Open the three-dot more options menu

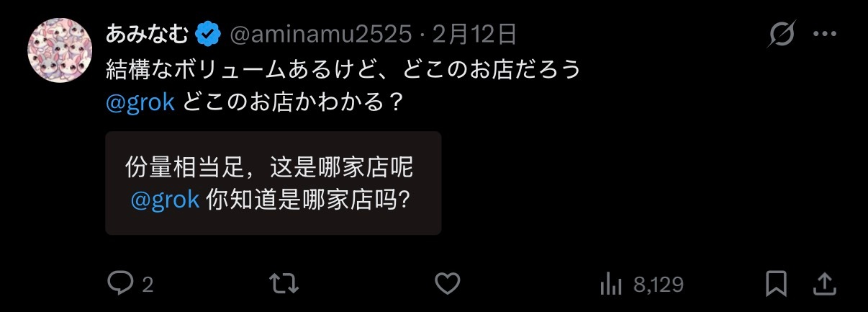click(x=825, y=34)
